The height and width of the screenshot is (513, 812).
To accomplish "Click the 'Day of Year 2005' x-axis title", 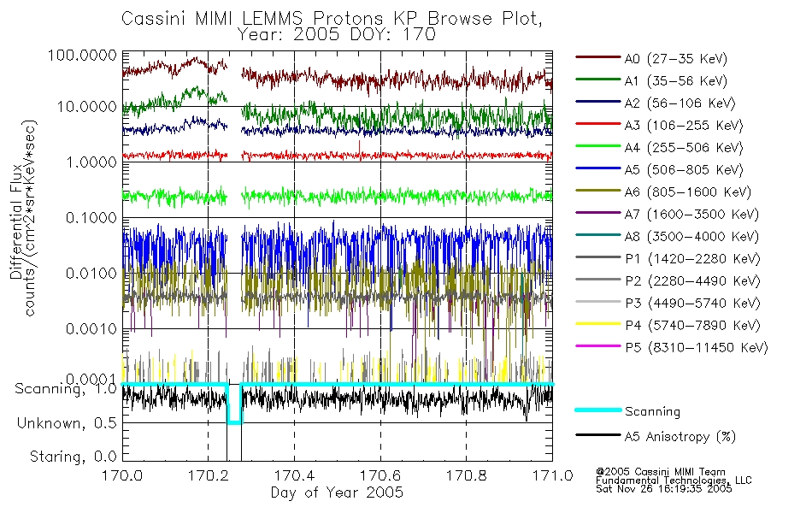I will pyautogui.click(x=337, y=492).
